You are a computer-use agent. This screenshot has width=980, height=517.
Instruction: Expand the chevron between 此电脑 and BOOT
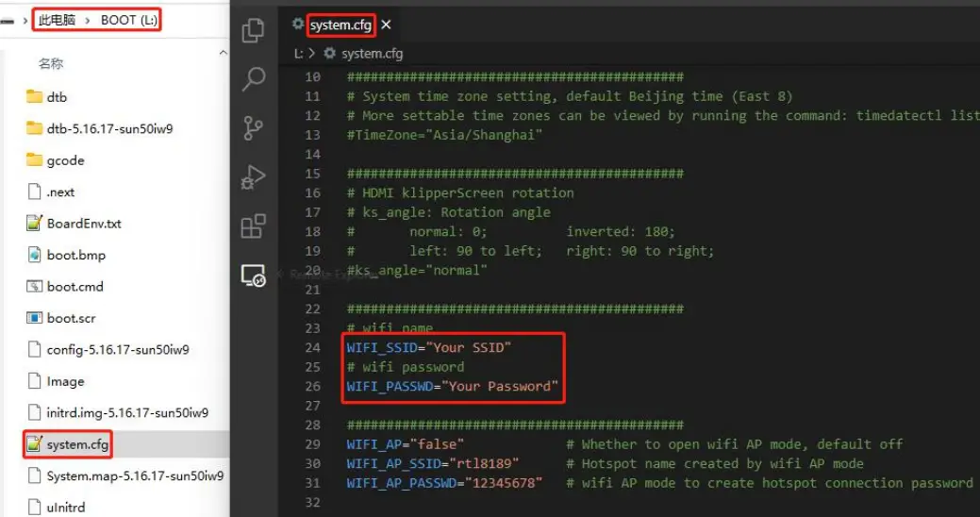(x=88, y=21)
